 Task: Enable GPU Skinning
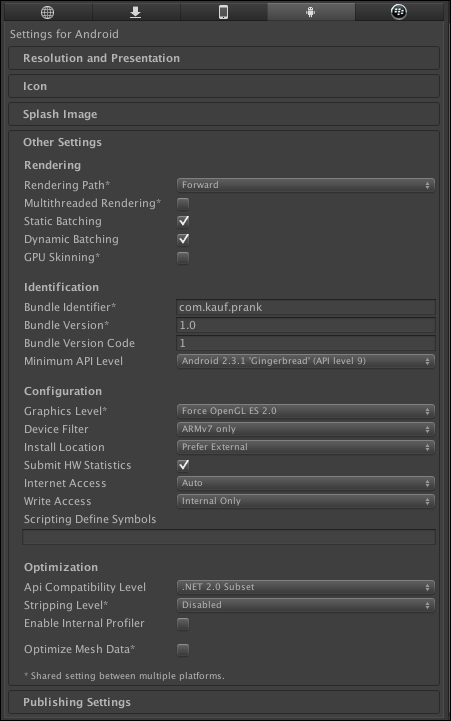pos(183,258)
